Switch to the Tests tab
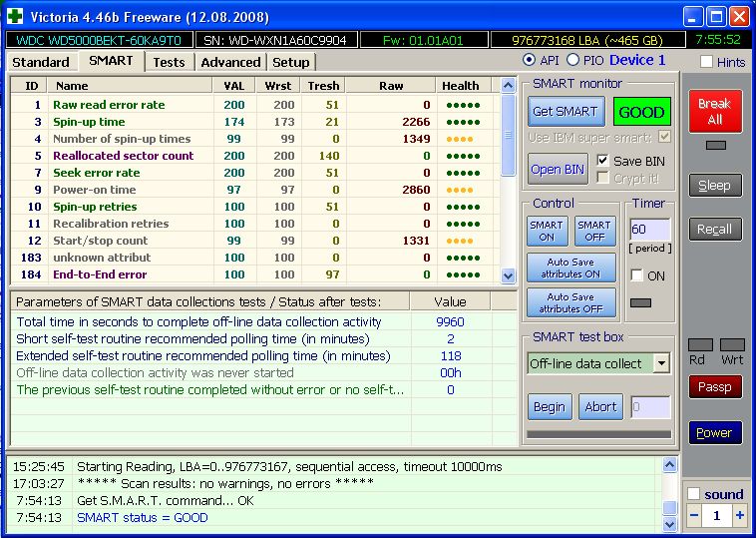This screenshot has width=756, height=538. click(x=169, y=62)
